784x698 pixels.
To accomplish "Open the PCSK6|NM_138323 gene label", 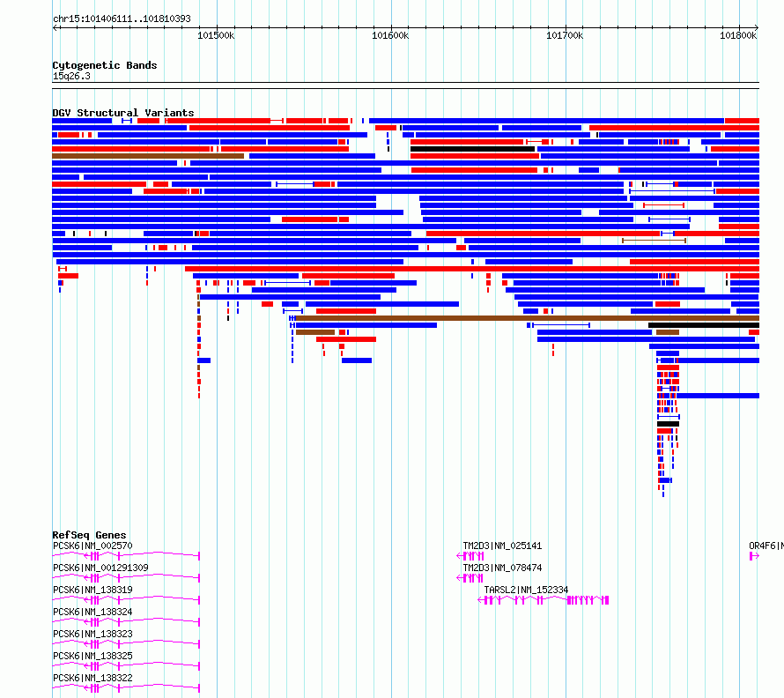I will [92, 634].
